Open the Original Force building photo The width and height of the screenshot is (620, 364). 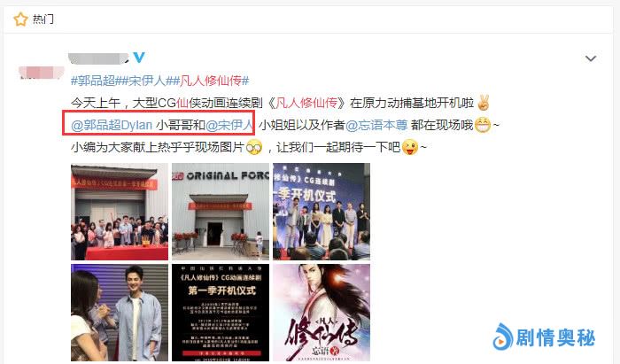coord(221,212)
